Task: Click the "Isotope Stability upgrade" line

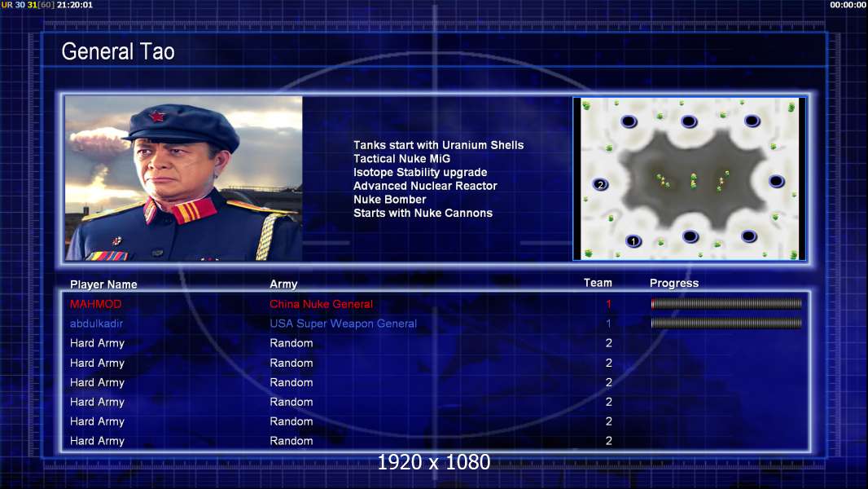Action: [x=420, y=172]
